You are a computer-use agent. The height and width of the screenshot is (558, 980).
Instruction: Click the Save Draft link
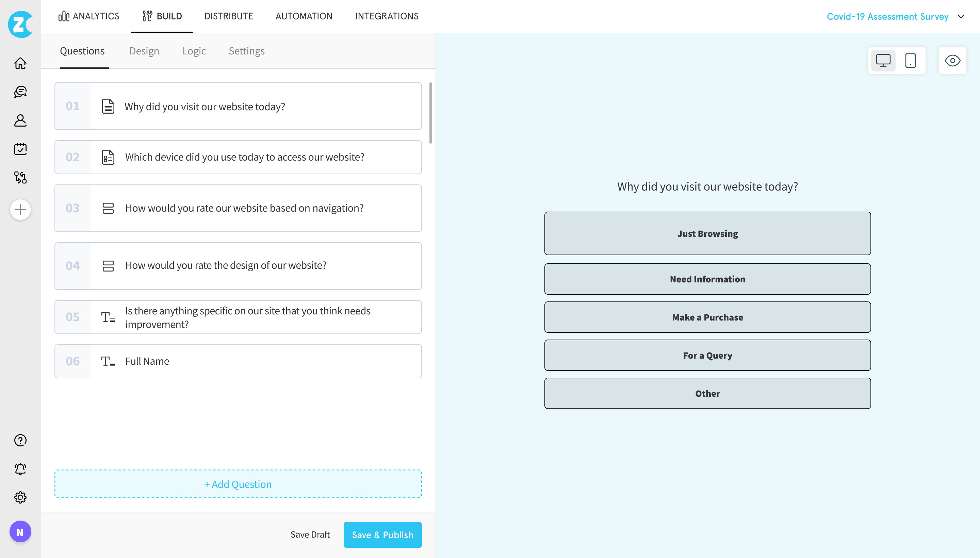[x=310, y=535]
